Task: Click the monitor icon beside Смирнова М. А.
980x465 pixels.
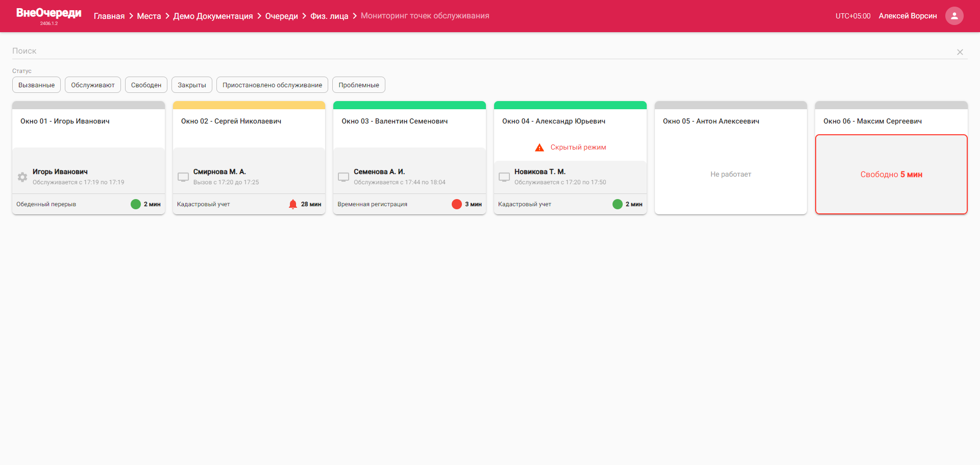Action: [x=183, y=177]
